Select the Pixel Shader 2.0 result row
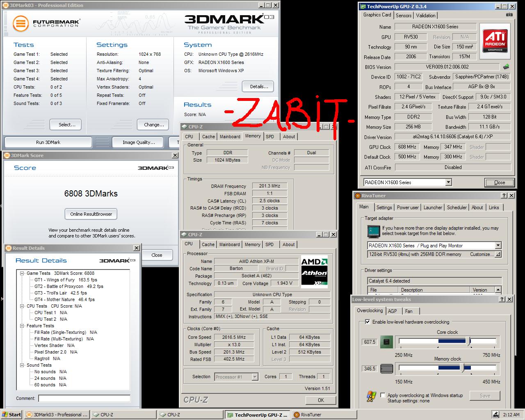This screenshot has height=420, width=525. point(56,352)
